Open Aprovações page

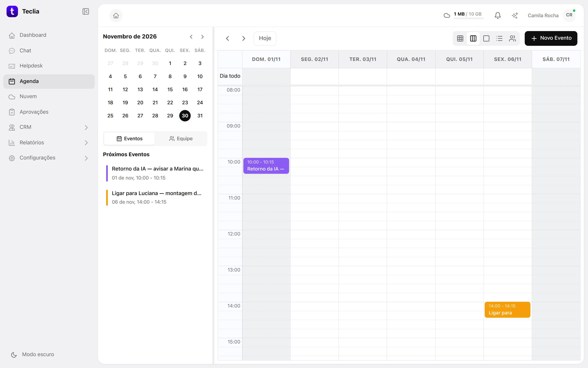tap(49, 112)
